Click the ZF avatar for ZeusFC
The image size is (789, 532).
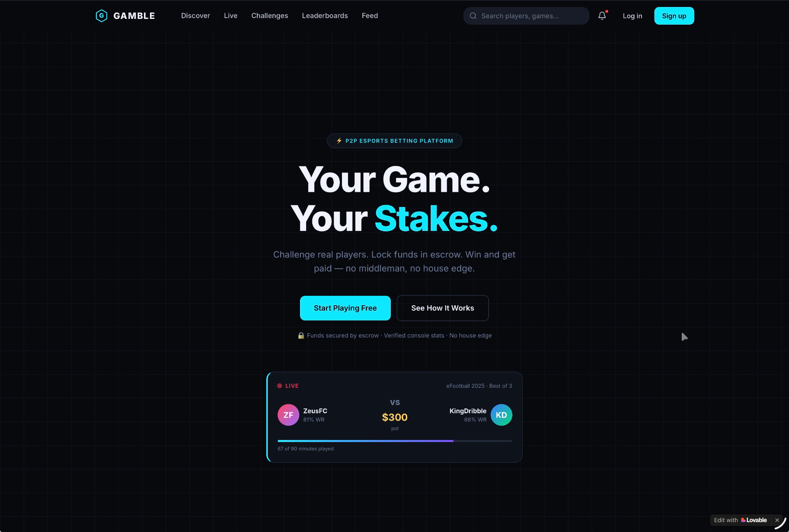(288, 415)
